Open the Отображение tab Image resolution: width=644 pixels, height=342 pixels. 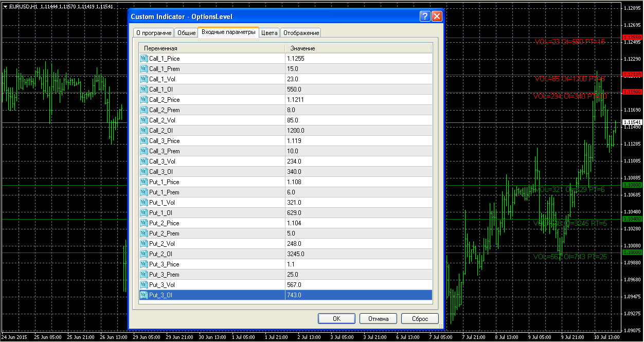pyautogui.click(x=301, y=33)
